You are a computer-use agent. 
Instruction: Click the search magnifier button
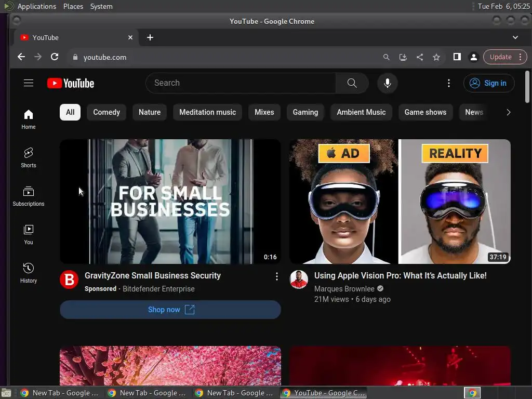pyautogui.click(x=352, y=83)
